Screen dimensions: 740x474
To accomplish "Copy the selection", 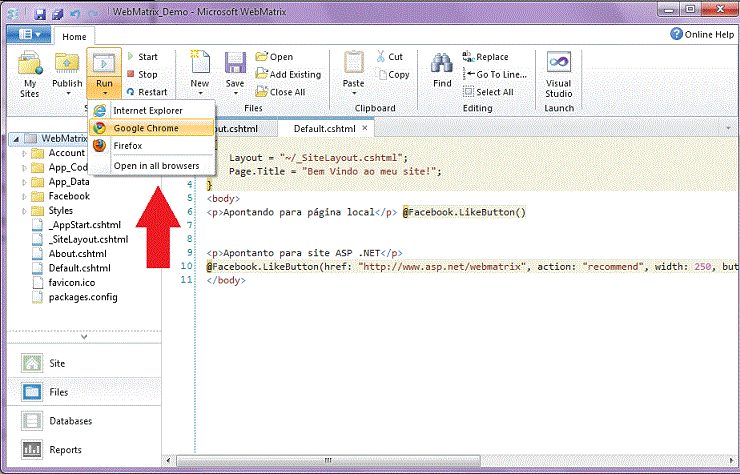I will 392,74.
